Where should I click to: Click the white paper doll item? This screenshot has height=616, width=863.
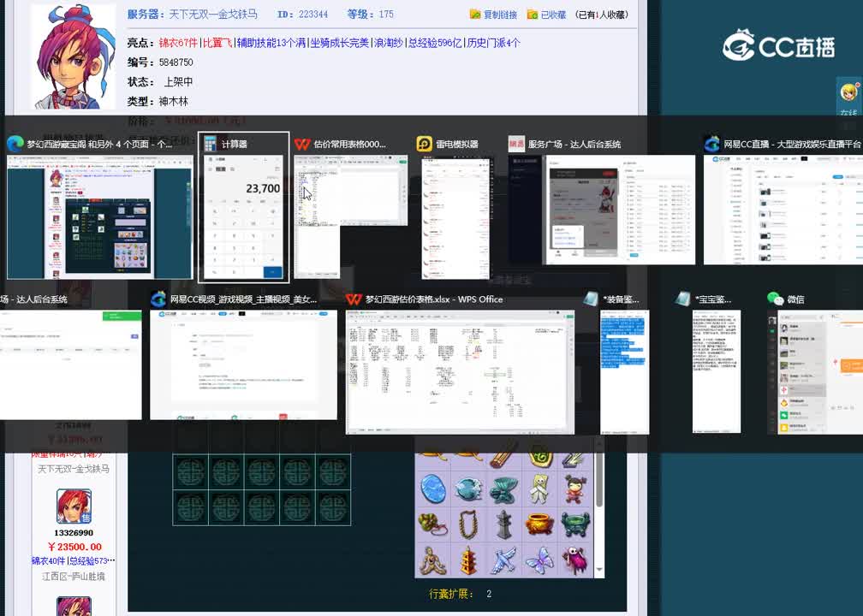point(539,489)
